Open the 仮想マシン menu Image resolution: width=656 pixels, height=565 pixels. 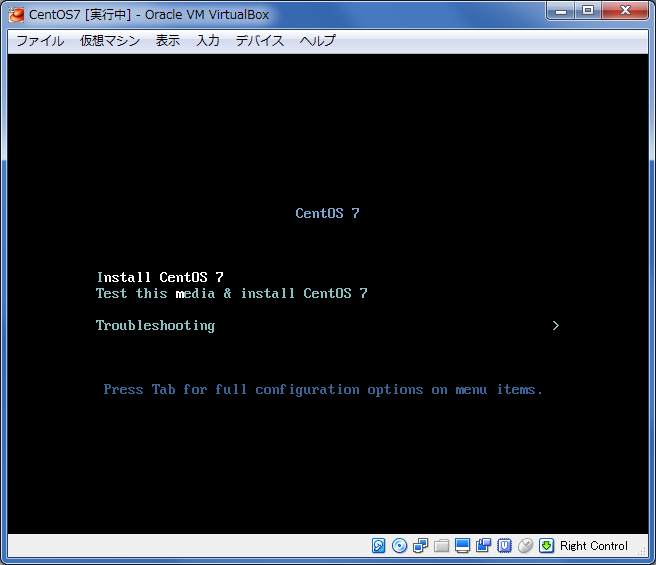[x=110, y=41]
